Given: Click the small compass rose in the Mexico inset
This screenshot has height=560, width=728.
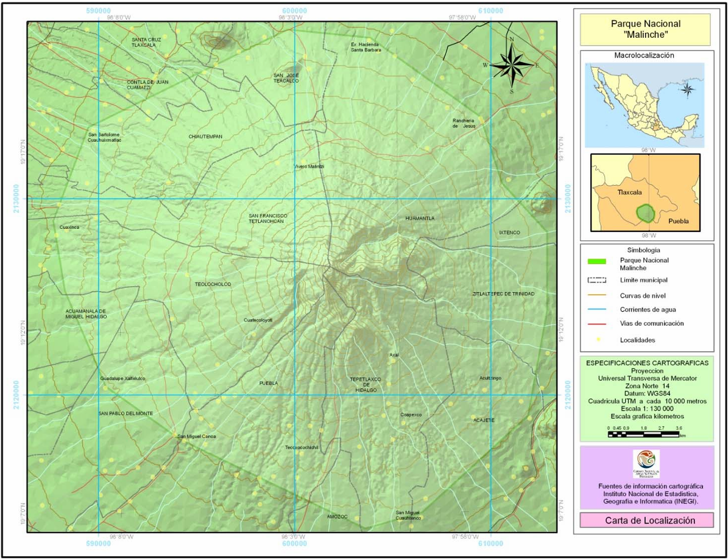Looking at the screenshot, I should coord(687,90).
